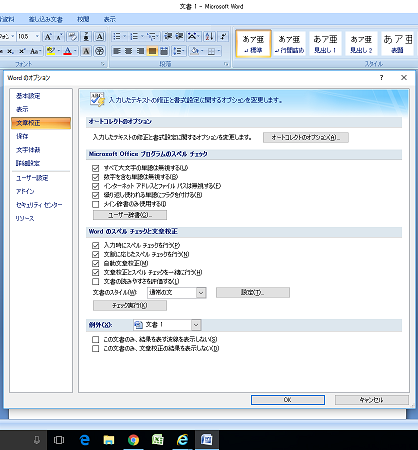Click the Grow Font icon in ribbon
The height and width of the screenshot is (450, 418).
pyautogui.click(x=48, y=37)
